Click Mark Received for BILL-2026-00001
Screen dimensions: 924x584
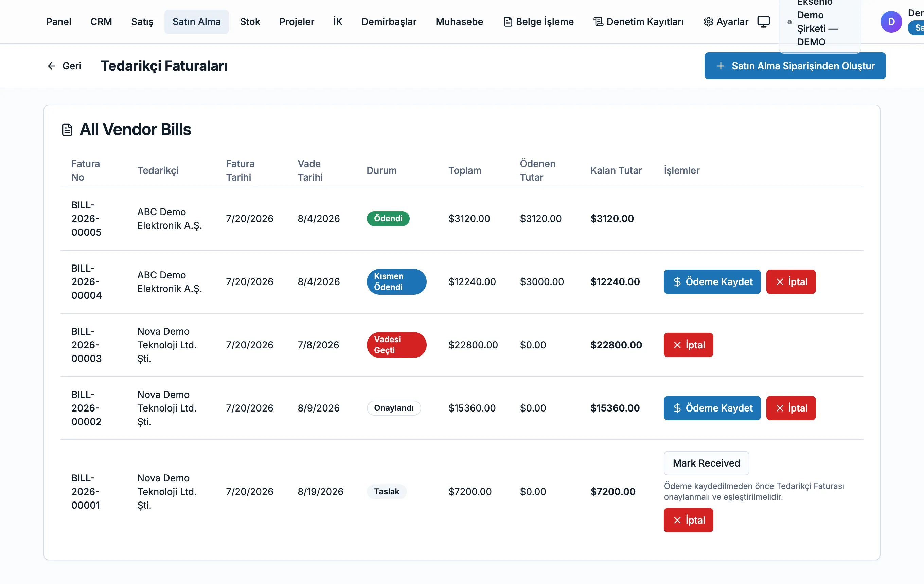(706, 463)
